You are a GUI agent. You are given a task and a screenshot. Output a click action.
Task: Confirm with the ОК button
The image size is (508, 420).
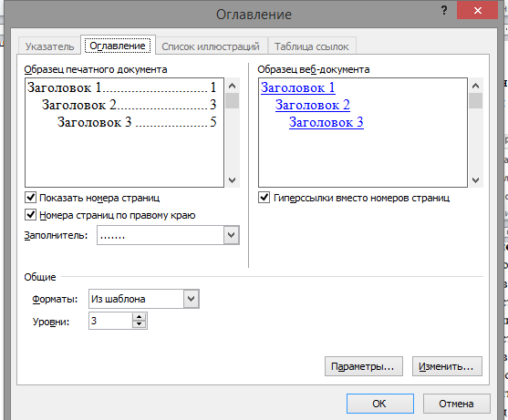click(x=380, y=404)
